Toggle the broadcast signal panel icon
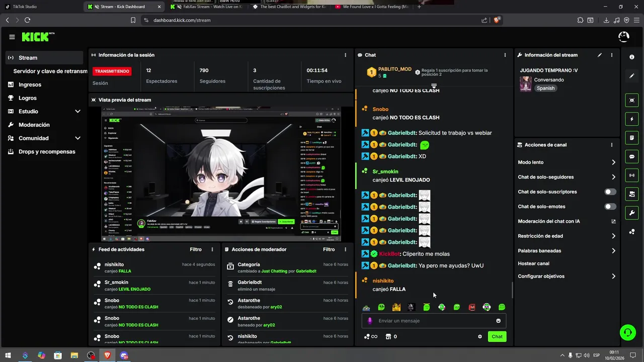 [632, 175]
